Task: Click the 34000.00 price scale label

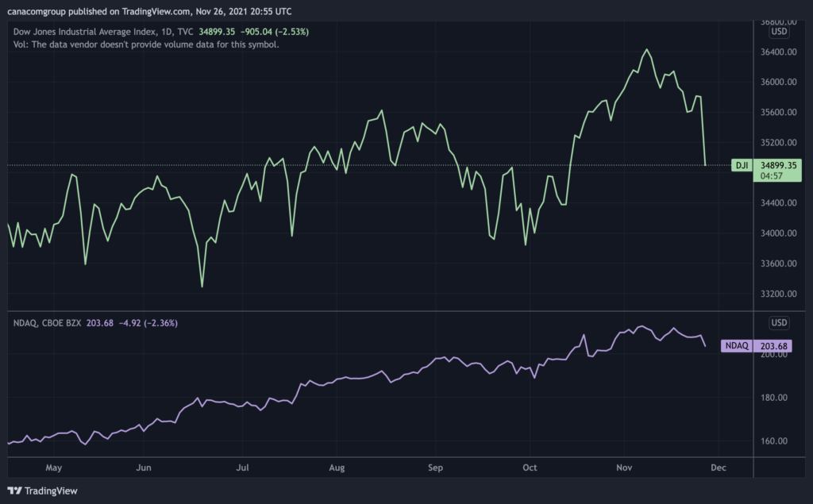Action: click(778, 233)
